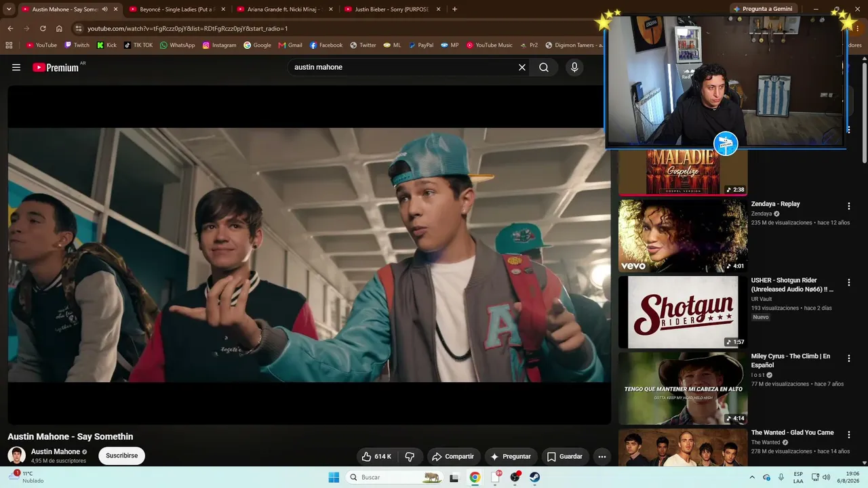Open the Maladie Gospelize video thumbnail
The width and height of the screenshot is (868, 488).
point(683,172)
